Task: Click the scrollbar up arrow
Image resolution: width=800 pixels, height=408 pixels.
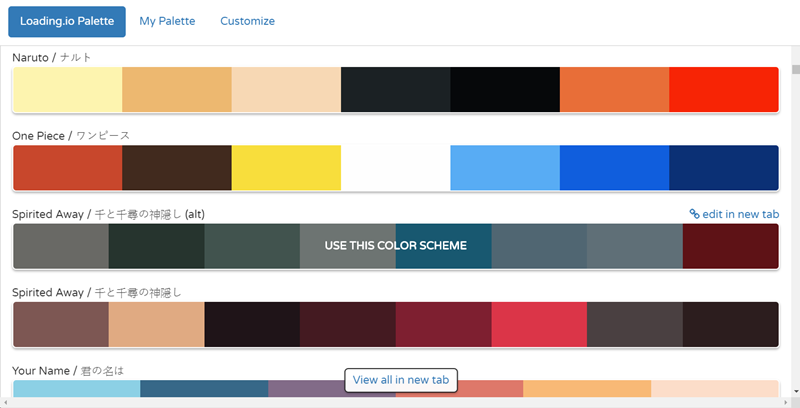Action: coord(793,54)
